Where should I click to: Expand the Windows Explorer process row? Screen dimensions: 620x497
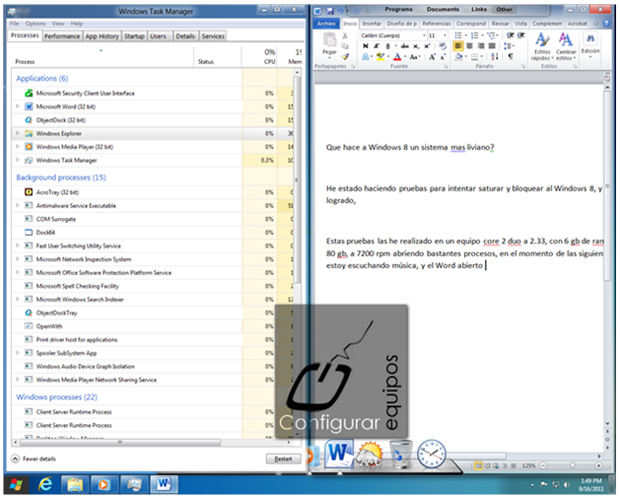pyautogui.click(x=17, y=133)
